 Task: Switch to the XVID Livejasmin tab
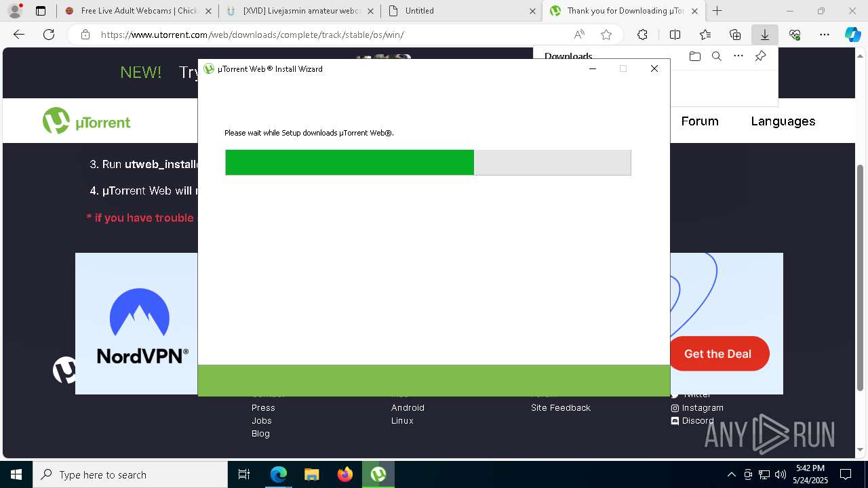coord(299,11)
